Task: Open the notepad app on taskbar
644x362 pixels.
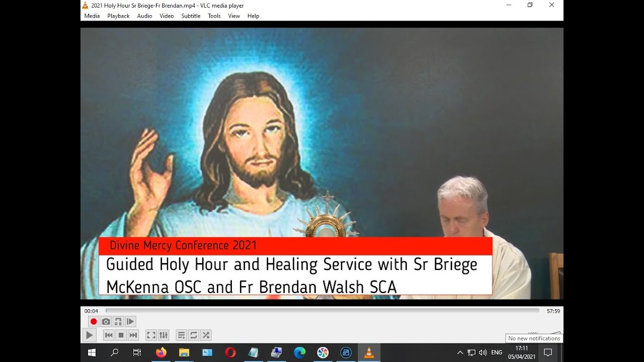Action: pos(254,353)
